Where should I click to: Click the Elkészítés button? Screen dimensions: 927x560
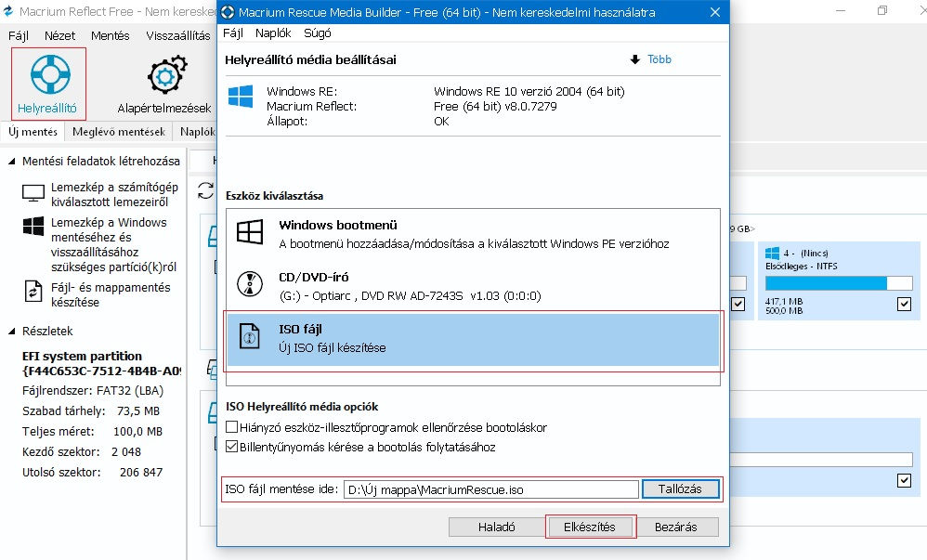tap(590, 527)
